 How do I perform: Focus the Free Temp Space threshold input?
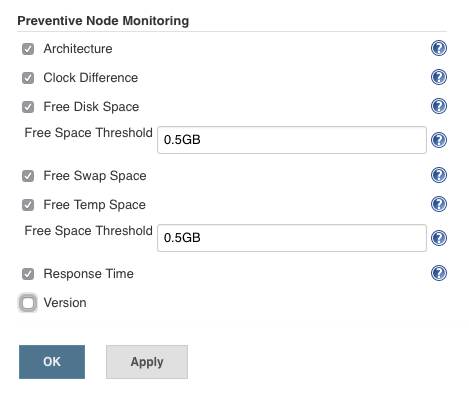pyautogui.click(x=292, y=238)
